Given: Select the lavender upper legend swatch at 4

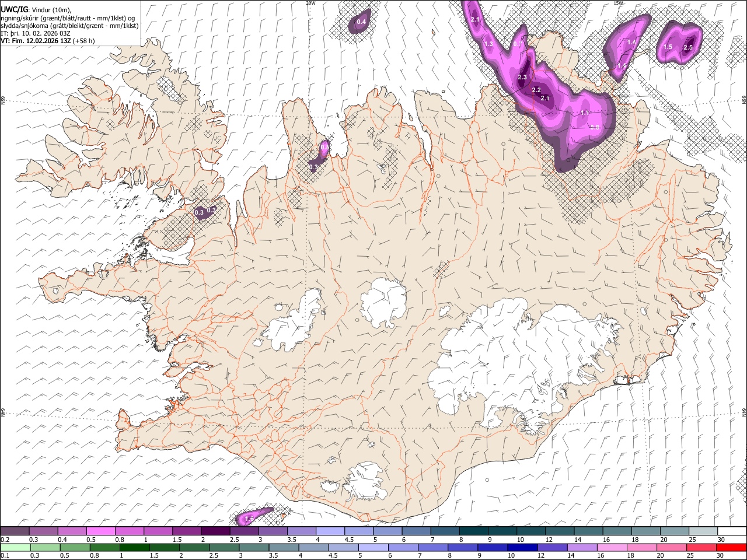Looking at the screenshot, I should 331,531.
